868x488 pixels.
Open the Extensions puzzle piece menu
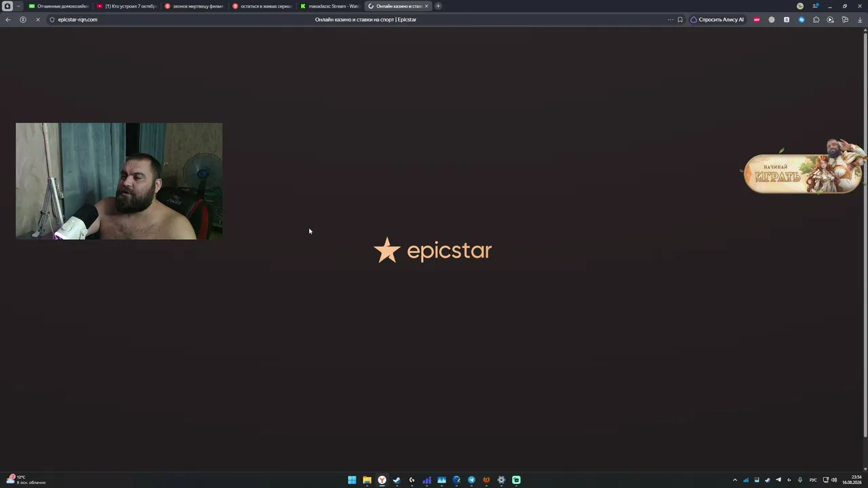(x=816, y=20)
